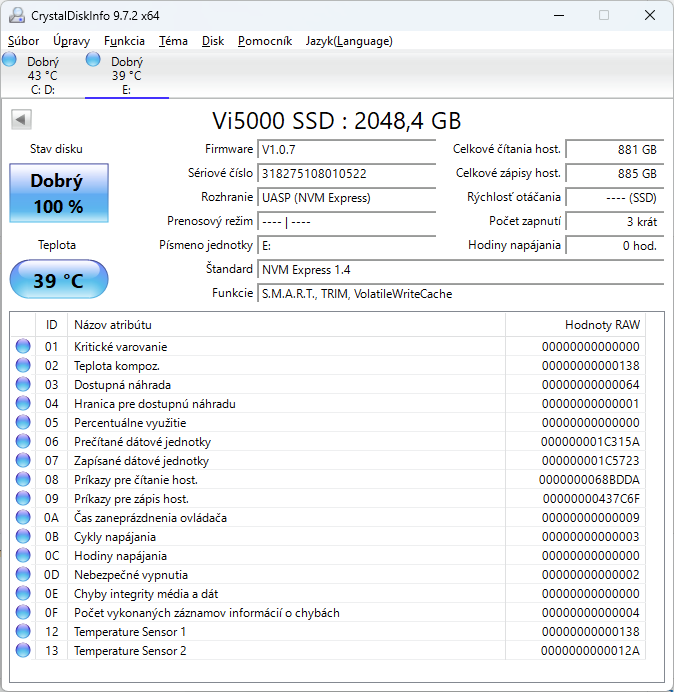
Task: Click the Názov atribútu column header
Action: [286, 325]
